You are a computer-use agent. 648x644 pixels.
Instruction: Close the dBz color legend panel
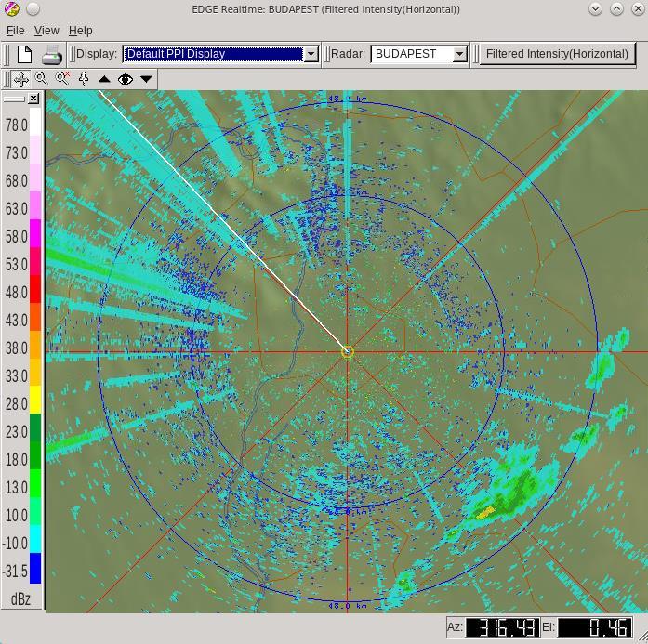coord(33,99)
